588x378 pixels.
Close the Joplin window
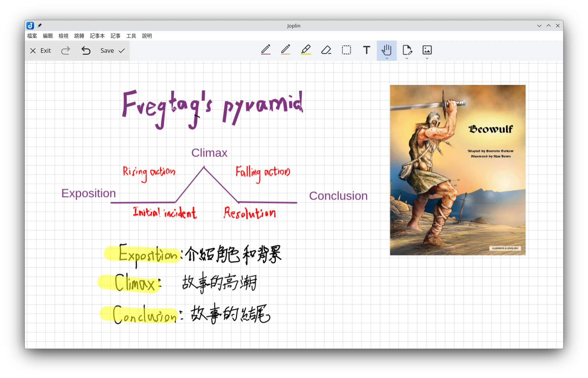pos(558,26)
